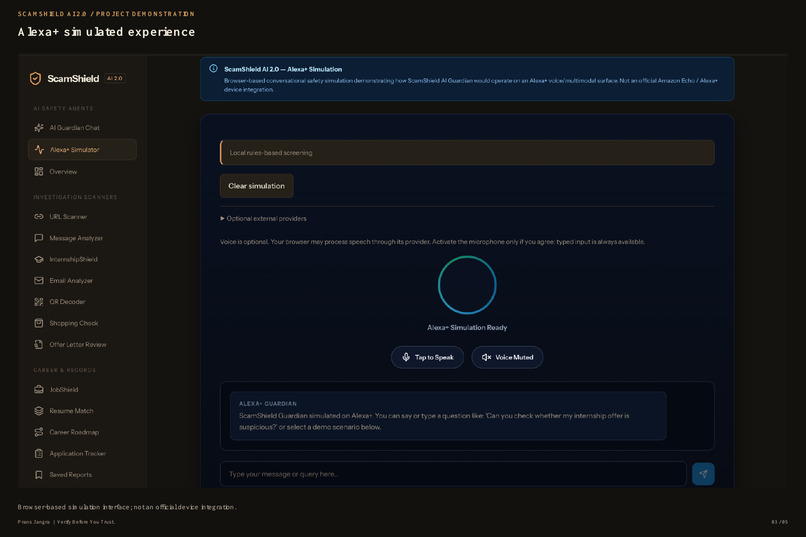The image size is (806, 537).
Task: Click the 'ScamShield AI 2.0 — Alexa+ Simulation' heading
Action: point(283,69)
